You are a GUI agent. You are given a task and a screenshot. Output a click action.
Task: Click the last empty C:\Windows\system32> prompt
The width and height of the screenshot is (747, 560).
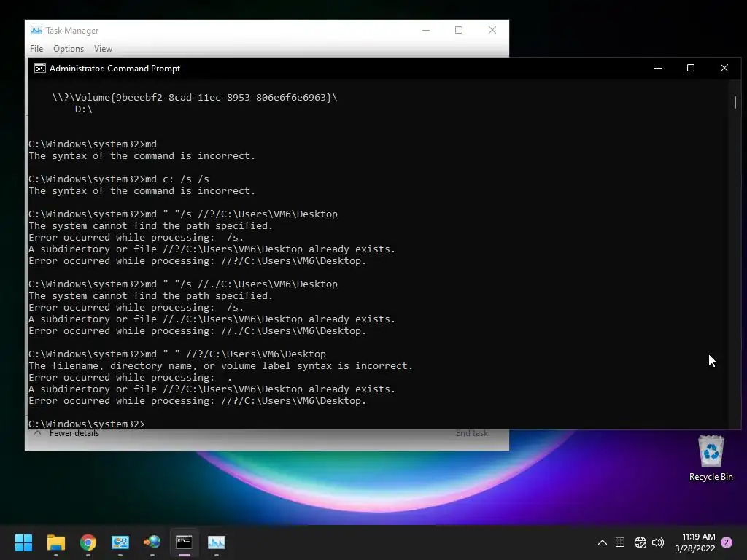(x=87, y=424)
